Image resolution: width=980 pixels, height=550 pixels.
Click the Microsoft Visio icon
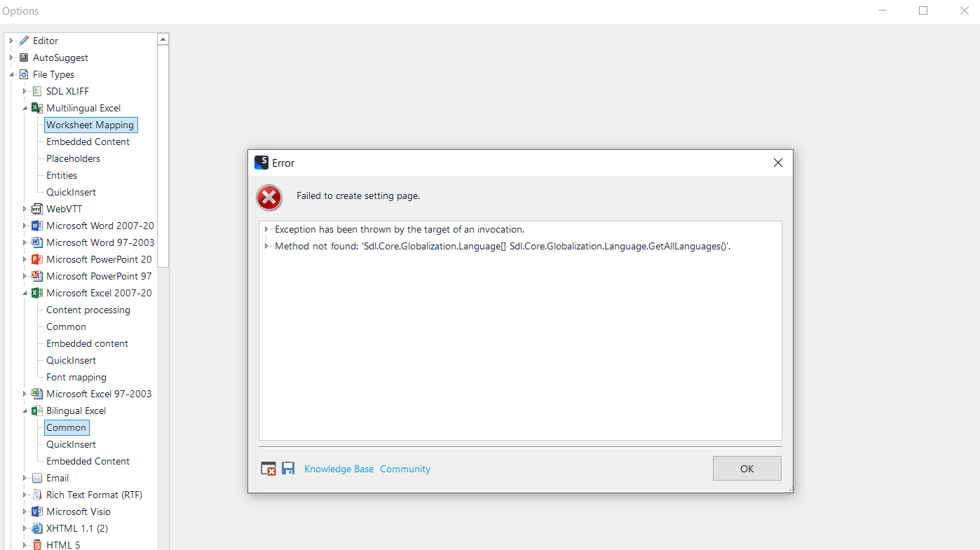36,511
